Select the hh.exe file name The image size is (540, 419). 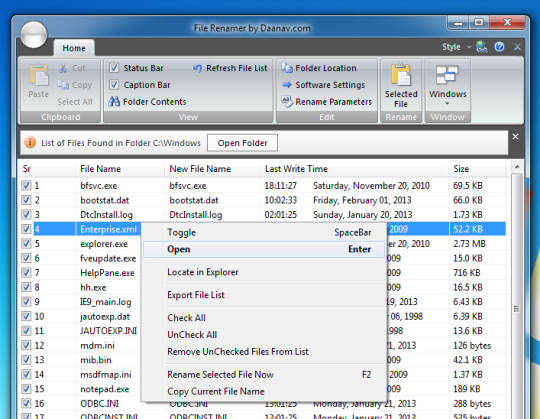(93, 287)
